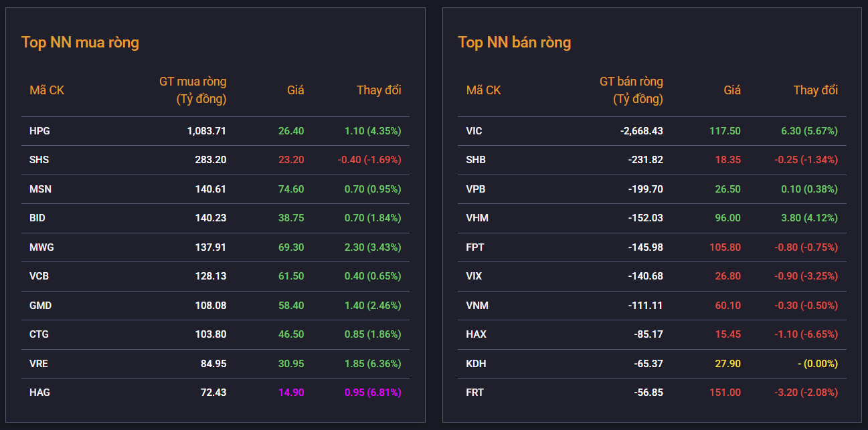Click 'GT mua ròng' column header
This screenshot has width=868, height=430.
point(193,90)
